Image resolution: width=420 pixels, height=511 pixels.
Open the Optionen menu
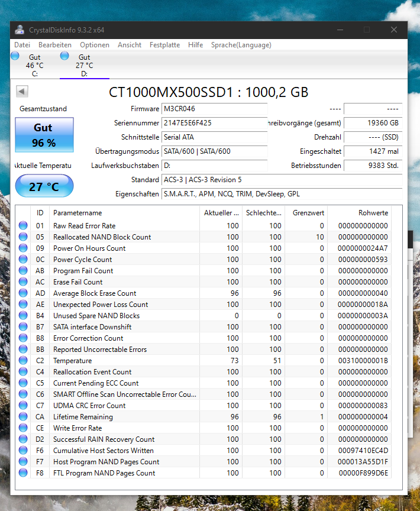(x=95, y=45)
